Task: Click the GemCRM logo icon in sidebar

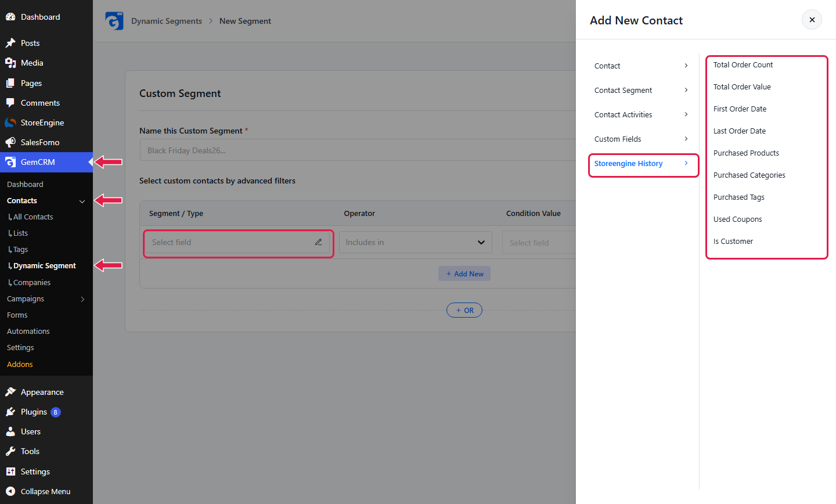Action: coord(10,162)
